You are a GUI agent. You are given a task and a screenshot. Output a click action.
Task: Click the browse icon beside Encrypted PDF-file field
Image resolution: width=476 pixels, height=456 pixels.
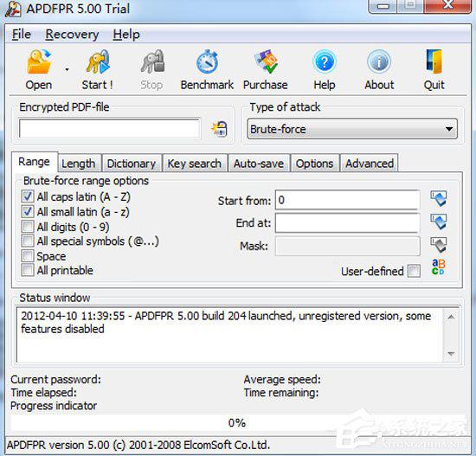pyautogui.click(x=219, y=129)
